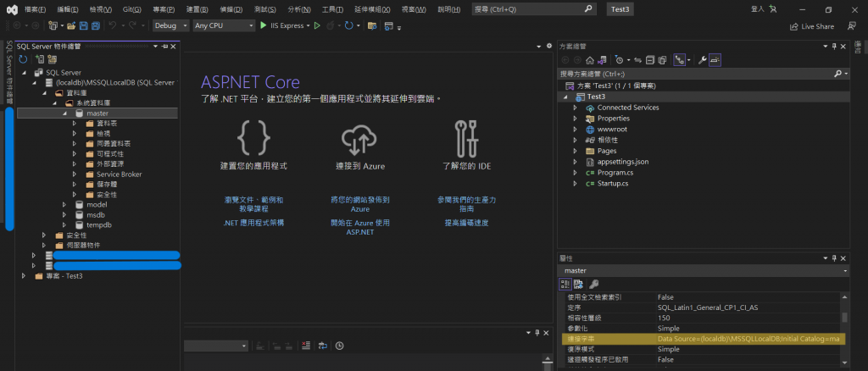Open the Git(G) menu

click(x=131, y=10)
